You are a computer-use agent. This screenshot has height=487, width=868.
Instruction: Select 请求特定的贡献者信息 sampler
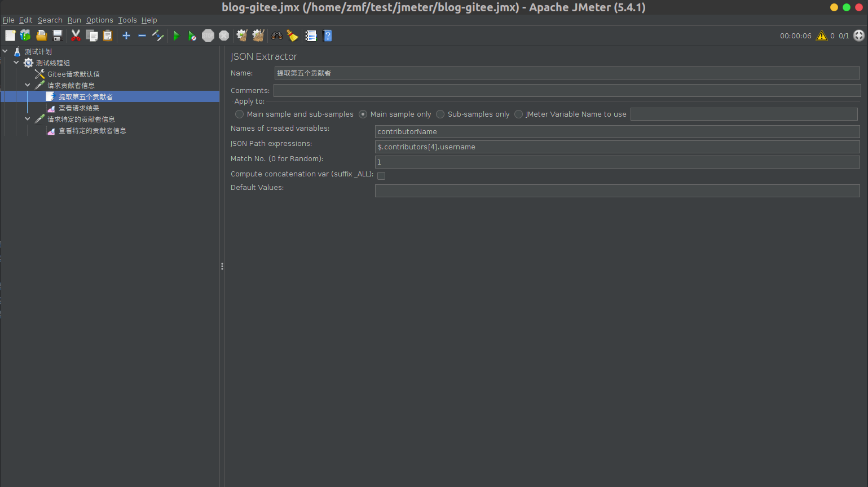[81, 119]
